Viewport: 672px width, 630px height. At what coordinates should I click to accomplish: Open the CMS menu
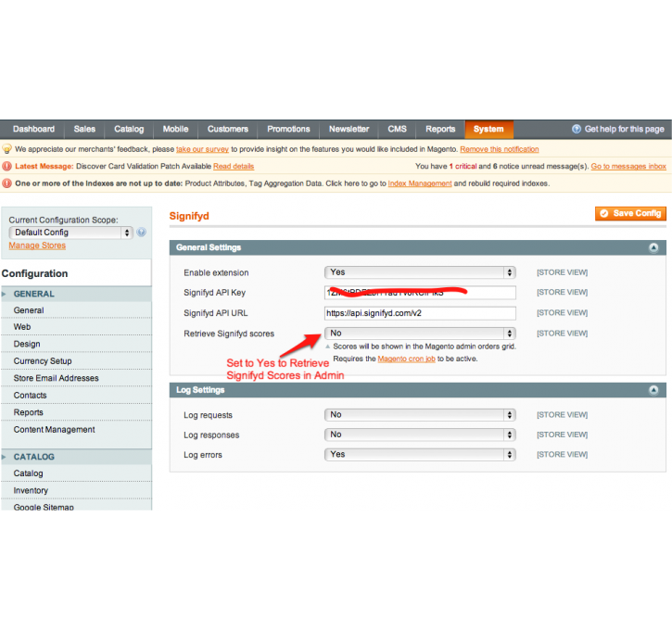398,129
